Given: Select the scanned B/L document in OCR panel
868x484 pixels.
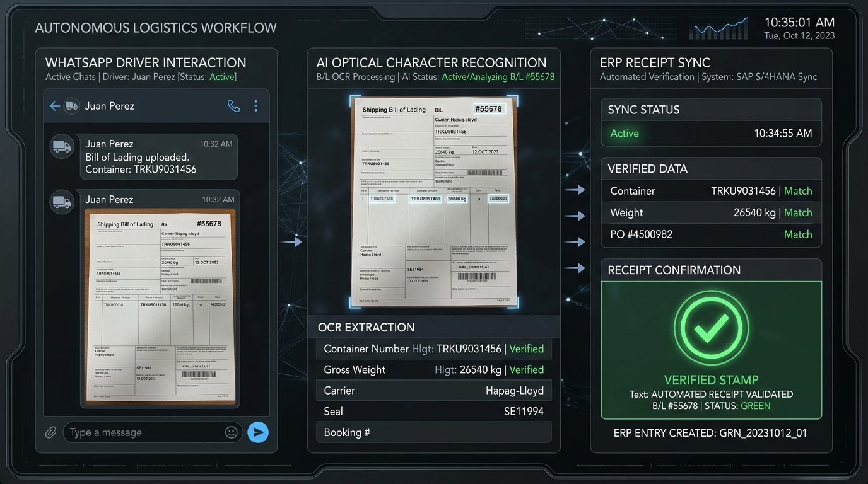Looking at the screenshot, I should (433, 202).
